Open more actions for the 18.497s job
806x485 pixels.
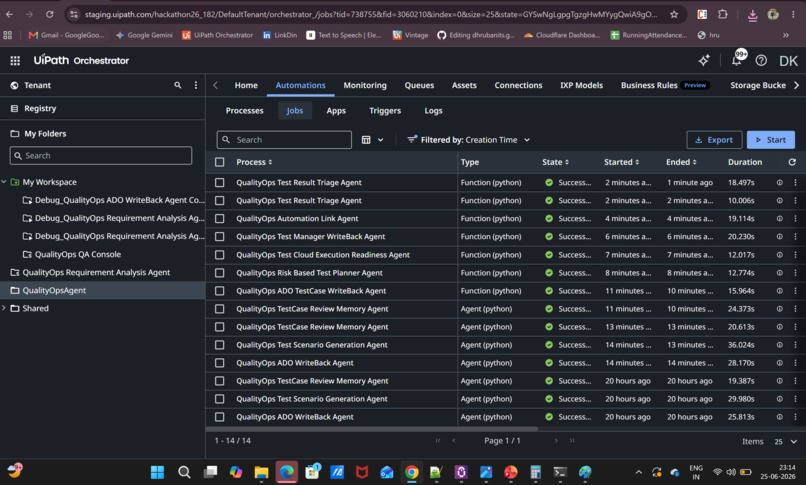coord(795,182)
